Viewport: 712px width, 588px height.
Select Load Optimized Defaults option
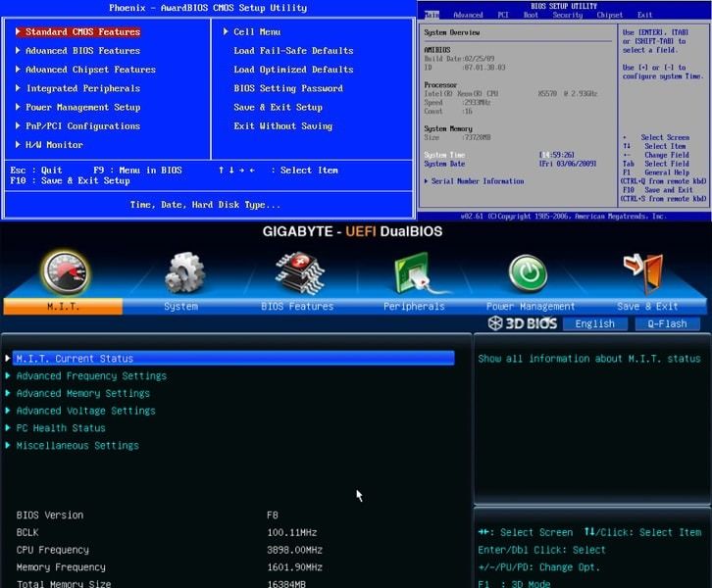coord(293,70)
